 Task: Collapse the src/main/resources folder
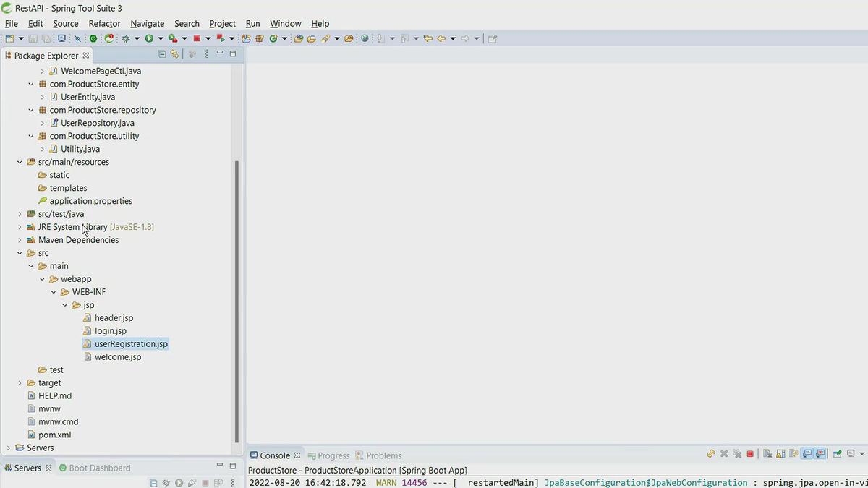(20, 162)
